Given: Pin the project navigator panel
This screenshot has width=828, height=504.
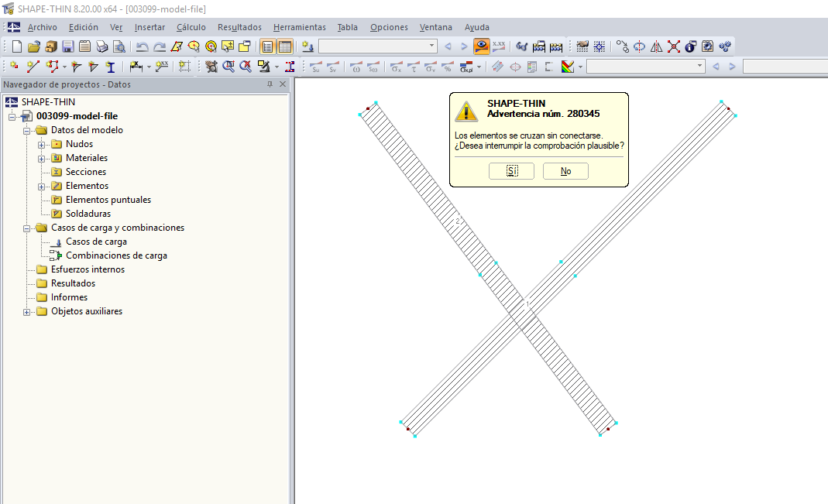Looking at the screenshot, I should pos(270,84).
